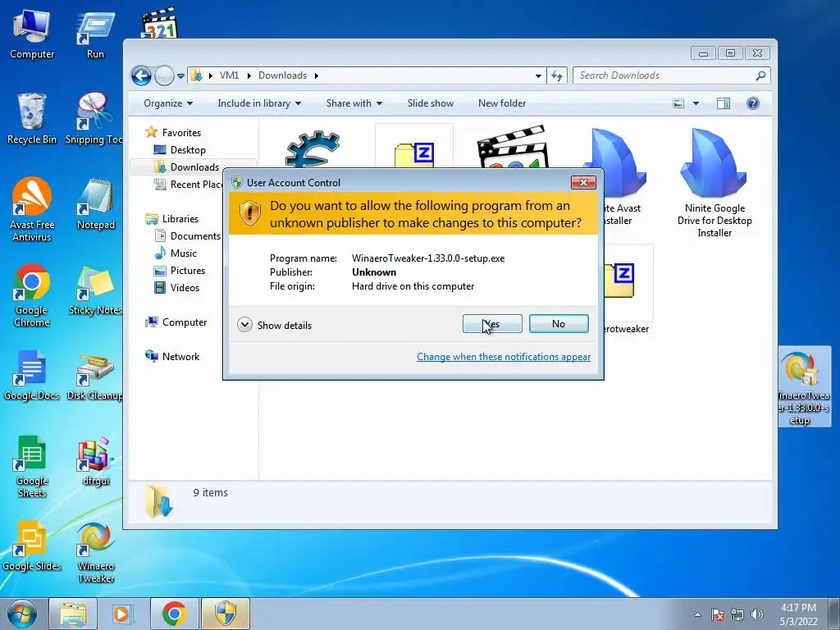This screenshot has height=630, width=840.
Task: Expand the arrow after Downloads breadcrumb
Action: pos(316,75)
